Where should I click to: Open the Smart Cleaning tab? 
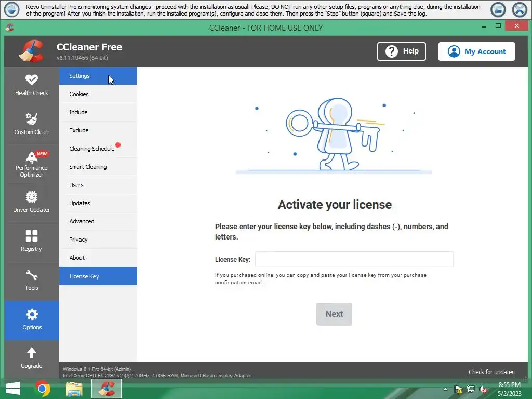pyautogui.click(x=98, y=167)
